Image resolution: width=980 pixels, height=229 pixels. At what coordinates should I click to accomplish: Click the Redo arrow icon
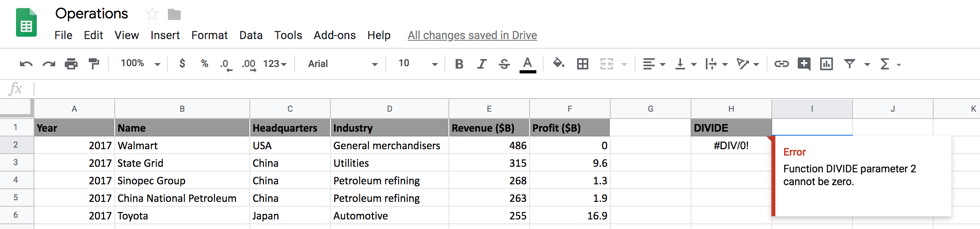(x=49, y=64)
